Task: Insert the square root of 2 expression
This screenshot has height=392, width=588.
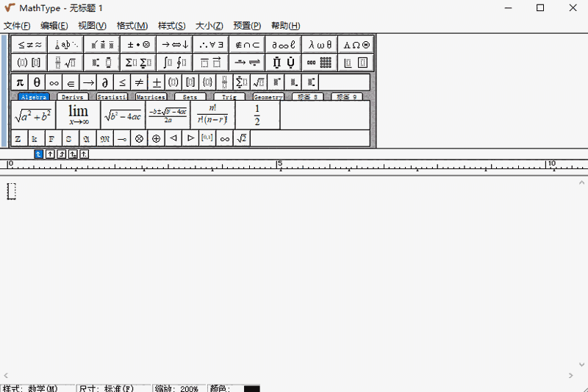Action: tap(242, 139)
